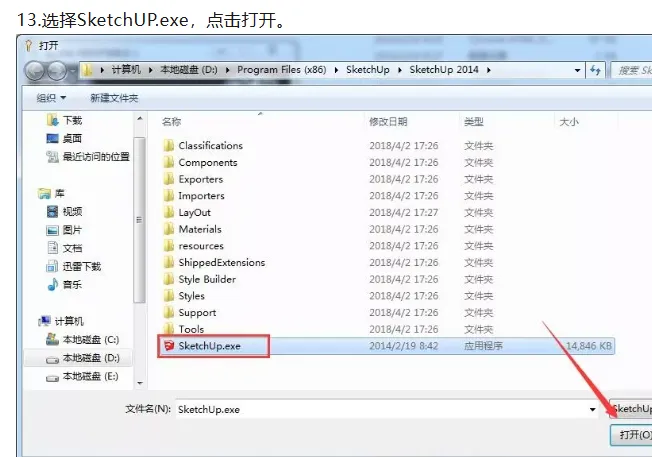Click the SketchUp.exe file name
The width and height of the screenshot is (652, 457).
click(x=210, y=346)
